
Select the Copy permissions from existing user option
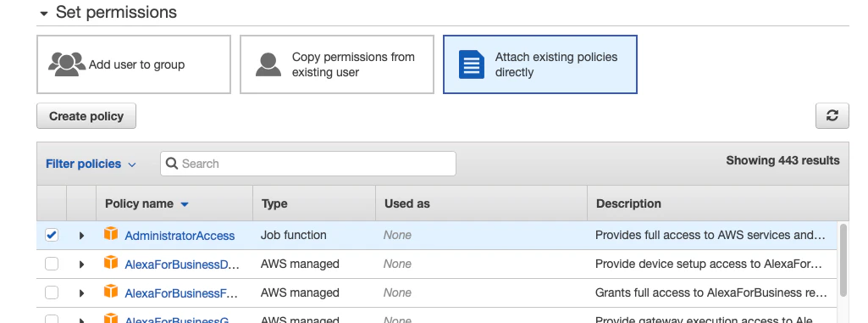336,64
